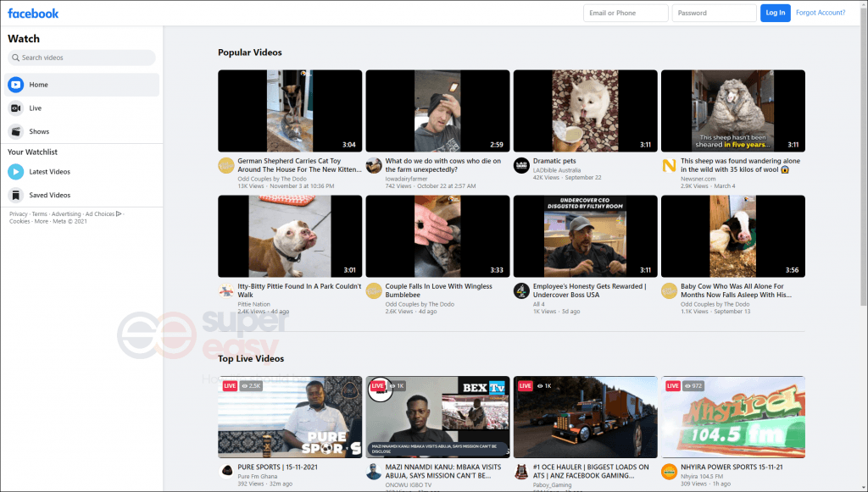The height and width of the screenshot is (492, 868).
Task: Click Pittie Nation page avatar
Action: 225,290
